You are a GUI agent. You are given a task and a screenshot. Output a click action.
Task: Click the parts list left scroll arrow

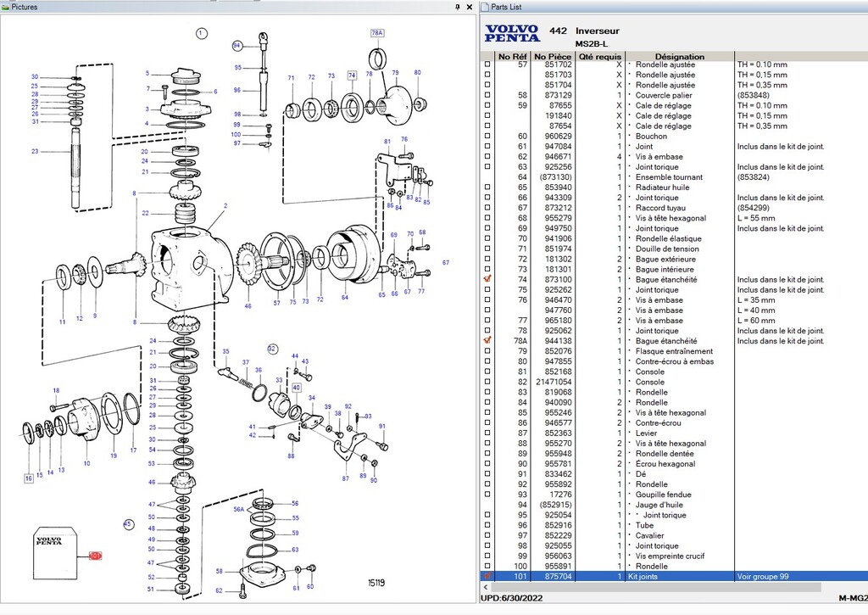486,587
